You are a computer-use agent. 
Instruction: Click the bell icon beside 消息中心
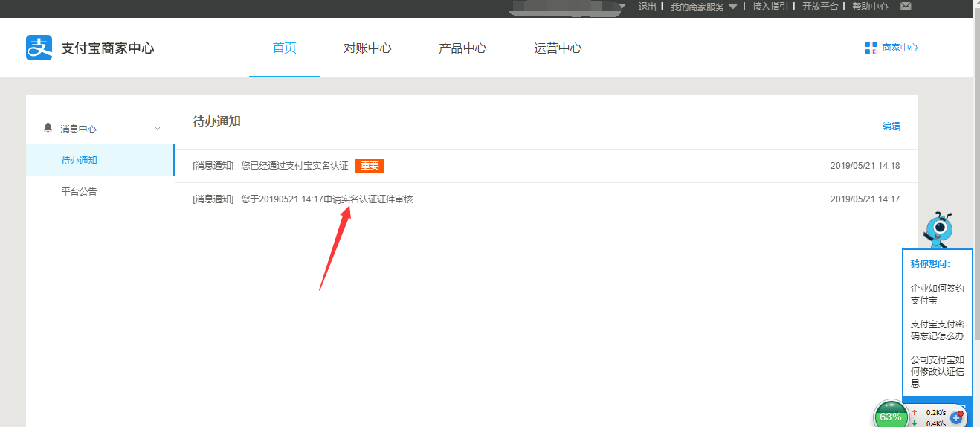pos(48,128)
